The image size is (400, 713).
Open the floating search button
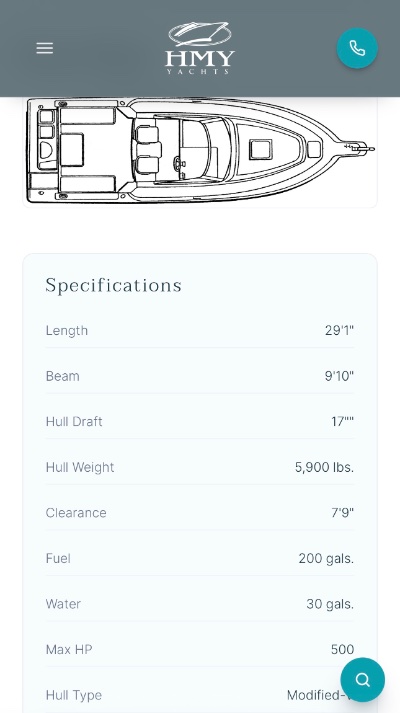[362, 680]
